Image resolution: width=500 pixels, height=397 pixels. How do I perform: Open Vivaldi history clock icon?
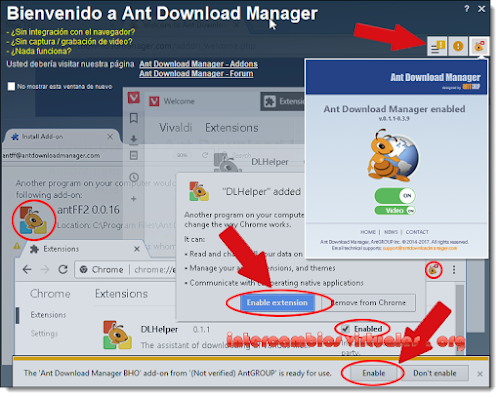coord(134,177)
